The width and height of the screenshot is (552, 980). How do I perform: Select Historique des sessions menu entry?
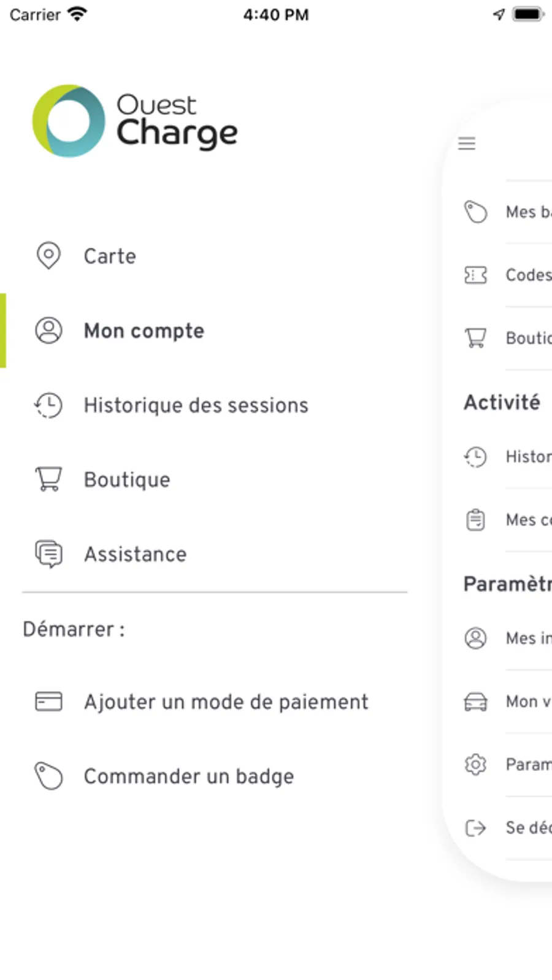[x=196, y=405]
